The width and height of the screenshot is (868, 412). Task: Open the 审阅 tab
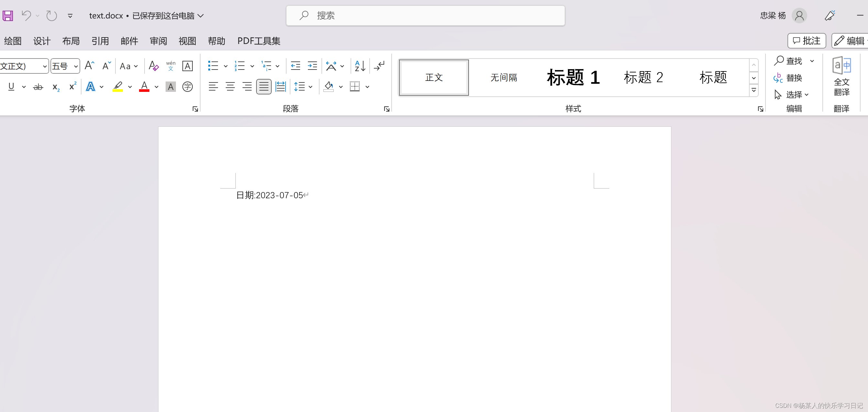tap(158, 41)
